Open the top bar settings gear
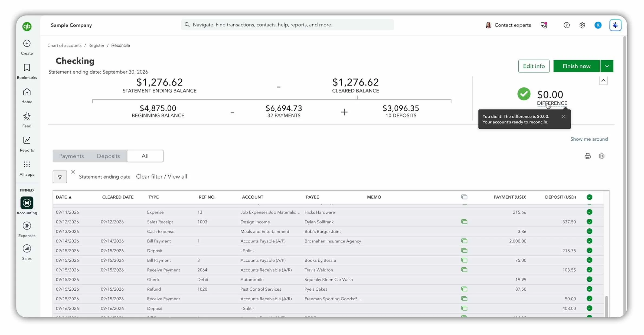Screen dimensions: 644x335 [x=582, y=25]
